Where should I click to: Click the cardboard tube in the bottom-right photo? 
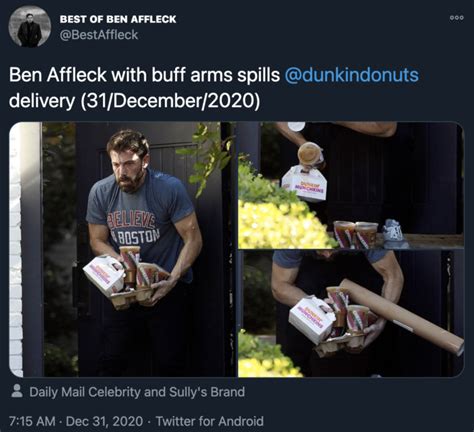click(x=402, y=315)
